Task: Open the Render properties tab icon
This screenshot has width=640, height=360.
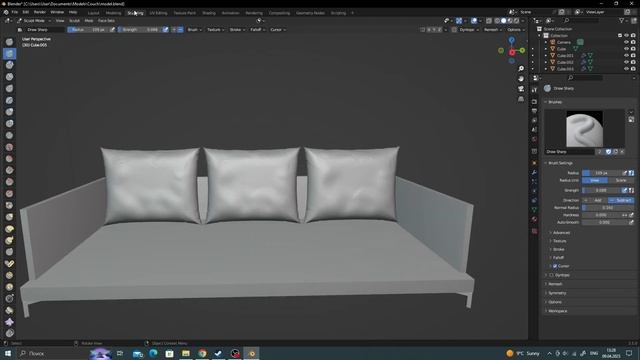Action: coord(534,101)
